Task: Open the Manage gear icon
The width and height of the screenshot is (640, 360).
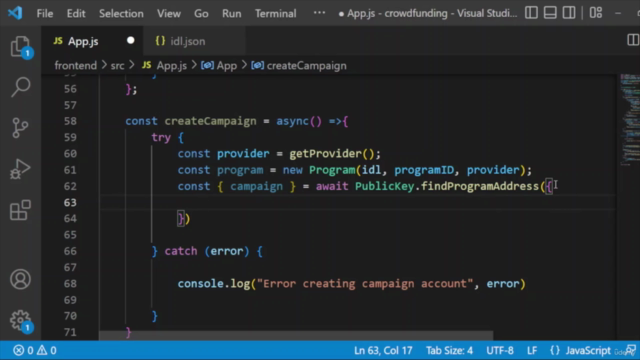Action: click(x=20, y=320)
